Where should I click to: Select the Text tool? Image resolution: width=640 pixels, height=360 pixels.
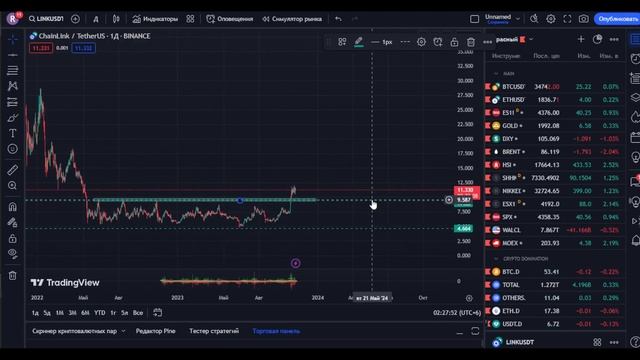pyautogui.click(x=13, y=133)
